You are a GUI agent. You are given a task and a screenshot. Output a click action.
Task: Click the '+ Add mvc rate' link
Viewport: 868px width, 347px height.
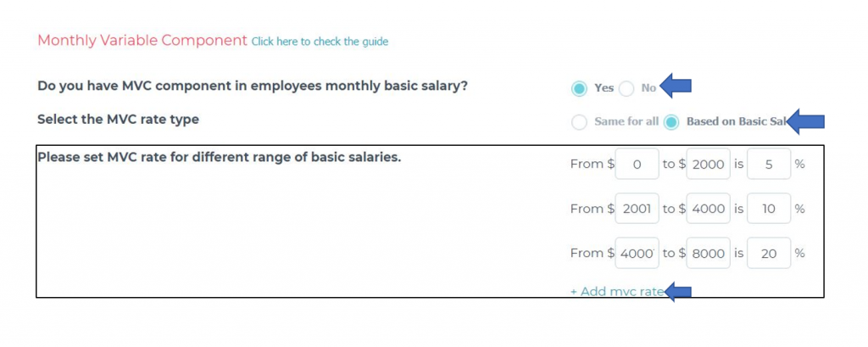point(616,292)
